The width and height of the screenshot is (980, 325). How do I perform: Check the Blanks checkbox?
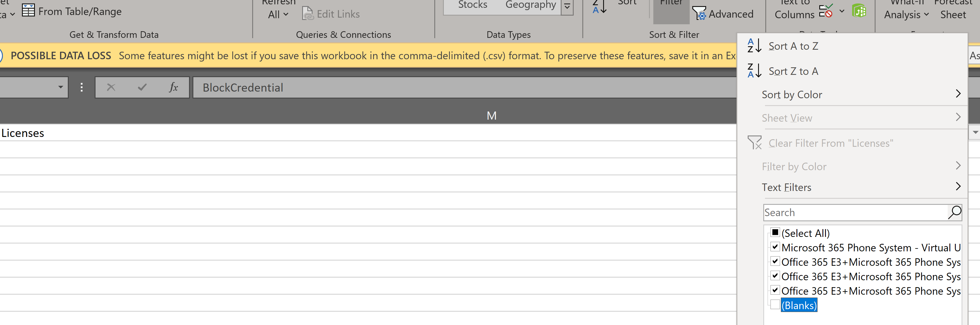point(775,305)
